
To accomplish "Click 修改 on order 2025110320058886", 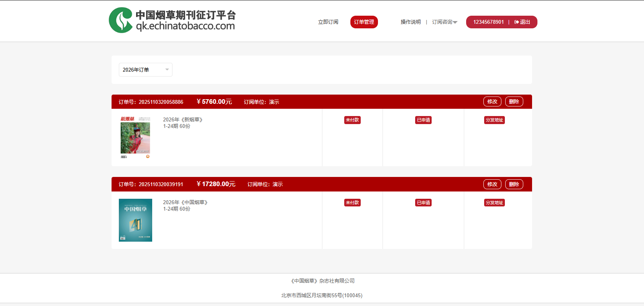I will pos(492,102).
